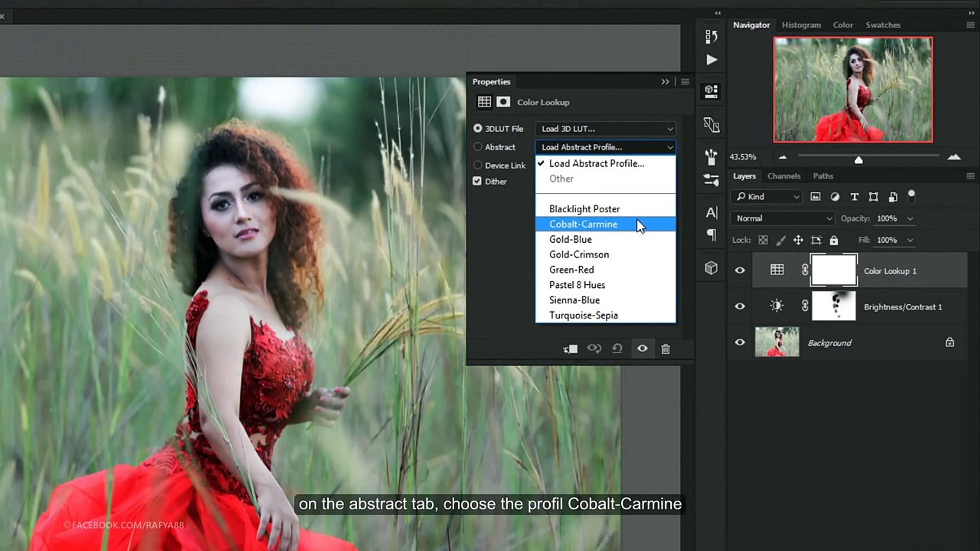The image size is (980, 551).
Task: Expand the Opacity value dropdown arrow
Action: pos(910,218)
